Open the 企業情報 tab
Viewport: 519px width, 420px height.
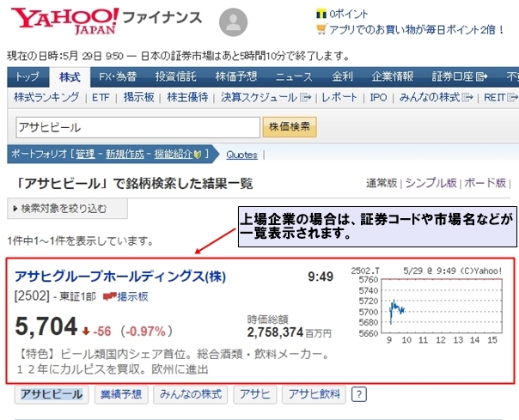point(392,76)
